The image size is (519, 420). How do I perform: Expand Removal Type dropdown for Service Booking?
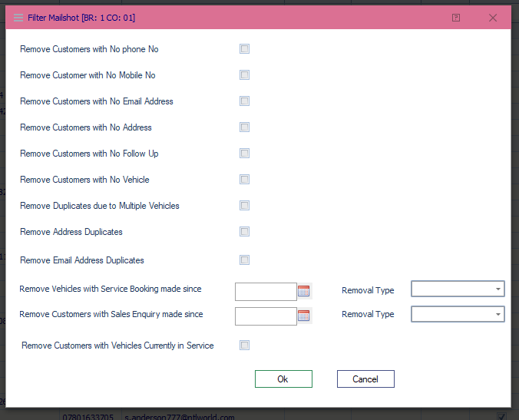(x=458, y=289)
